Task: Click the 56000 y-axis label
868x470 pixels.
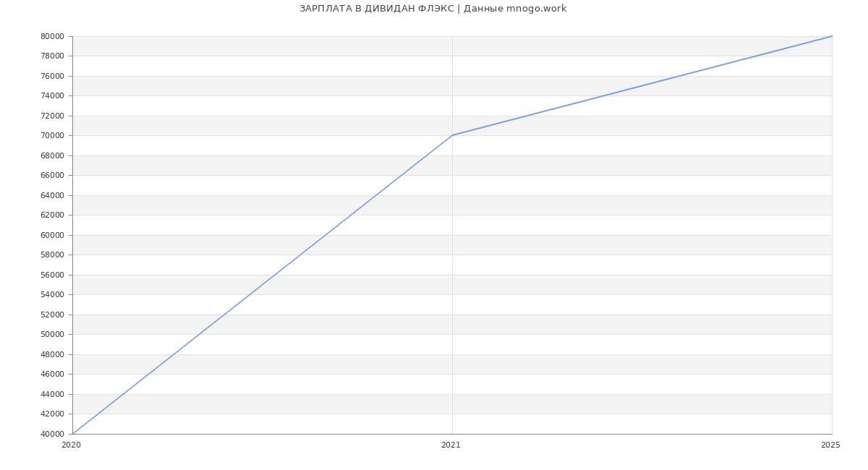Action: [52, 275]
